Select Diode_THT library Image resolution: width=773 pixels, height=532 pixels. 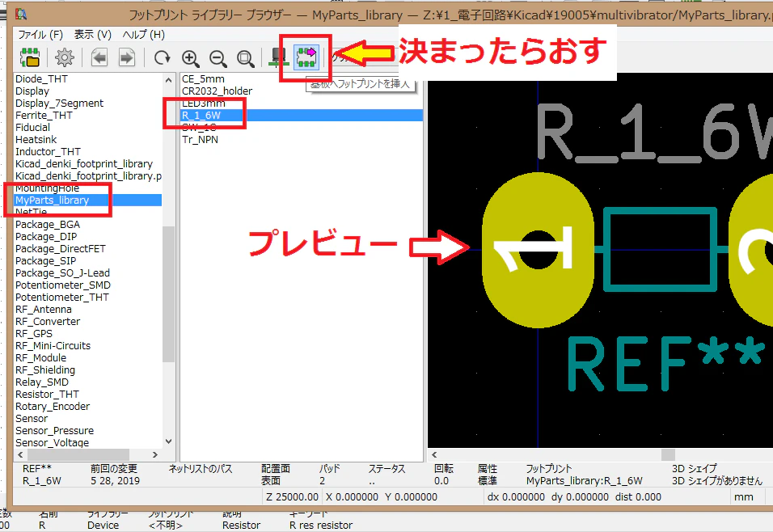[x=41, y=79]
